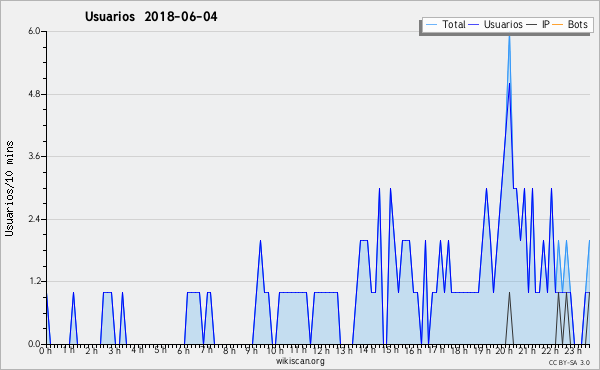The image size is (600, 370).
Task: Click the Total legend entry
Action: [446, 24]
